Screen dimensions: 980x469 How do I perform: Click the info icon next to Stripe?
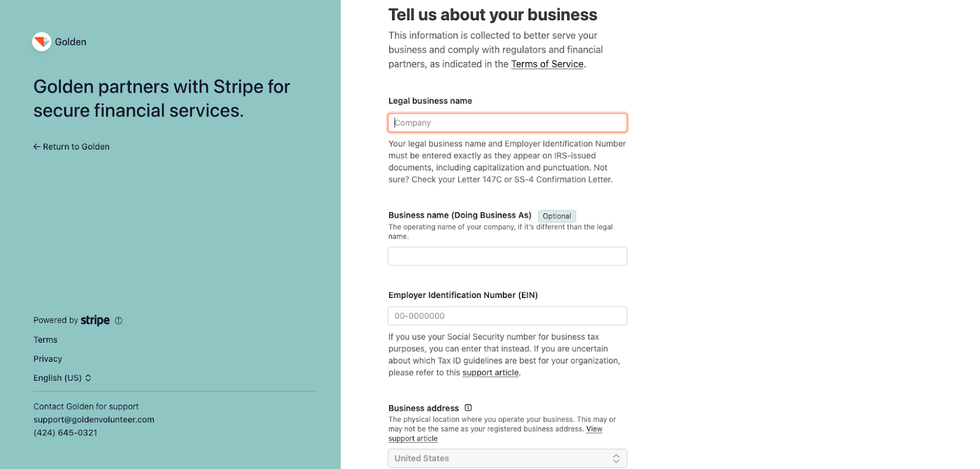click(119, 321)
